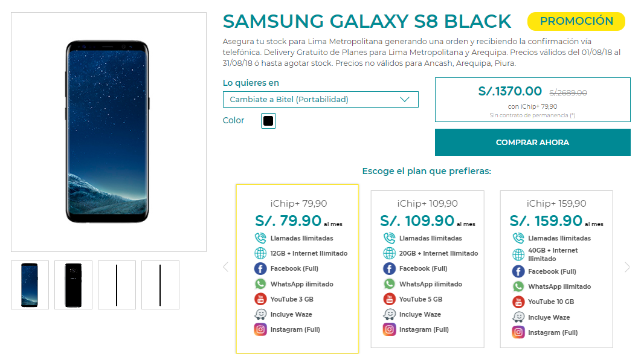Click the YouTube icon in iChip+ 109,90 plan
This screenshot has width=644, height=362.
pyautogui.click(x=389, y=299)
